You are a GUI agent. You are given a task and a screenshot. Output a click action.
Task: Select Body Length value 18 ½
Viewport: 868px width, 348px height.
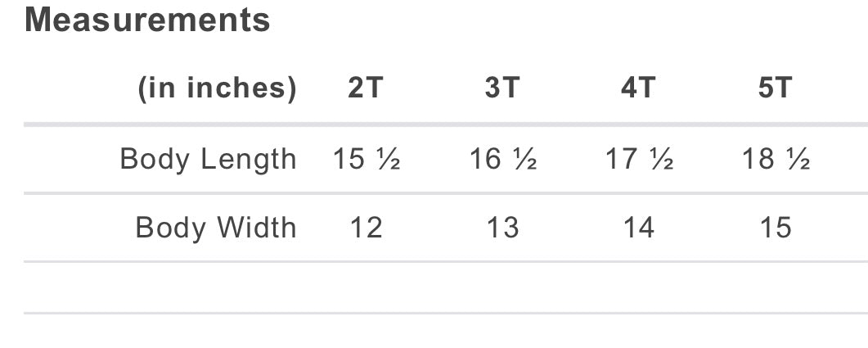(776, 160)
